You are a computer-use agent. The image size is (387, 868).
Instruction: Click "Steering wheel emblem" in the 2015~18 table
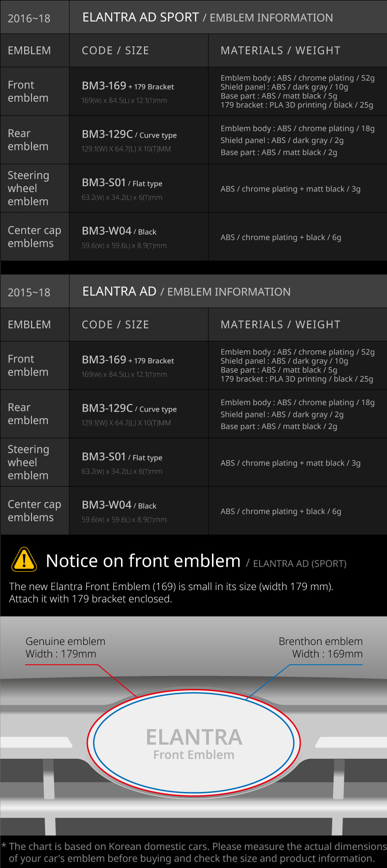[x=28, y=462]
